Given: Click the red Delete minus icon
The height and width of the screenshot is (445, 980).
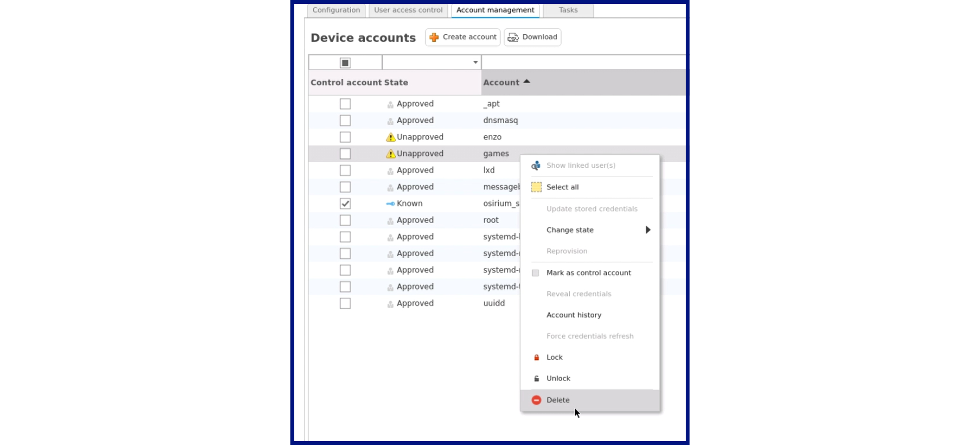Looking at the screenshot, I should pyautogui.click(x=536, y=400).
